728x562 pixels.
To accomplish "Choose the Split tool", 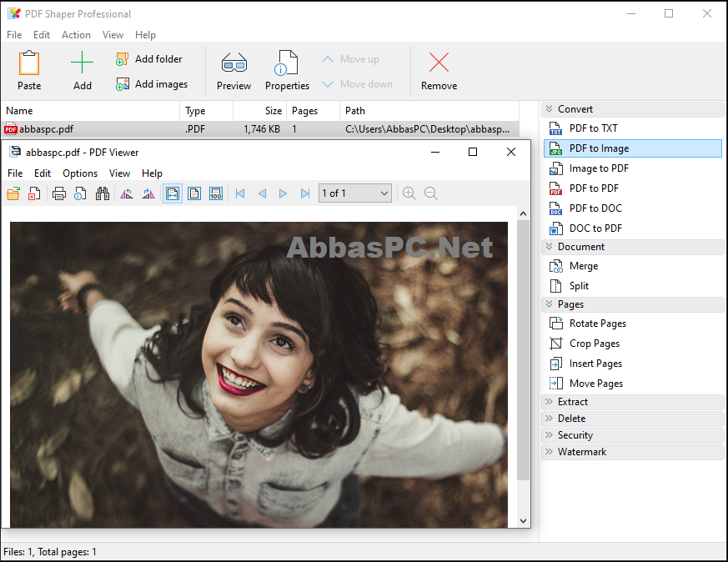I will pos(632,286).
